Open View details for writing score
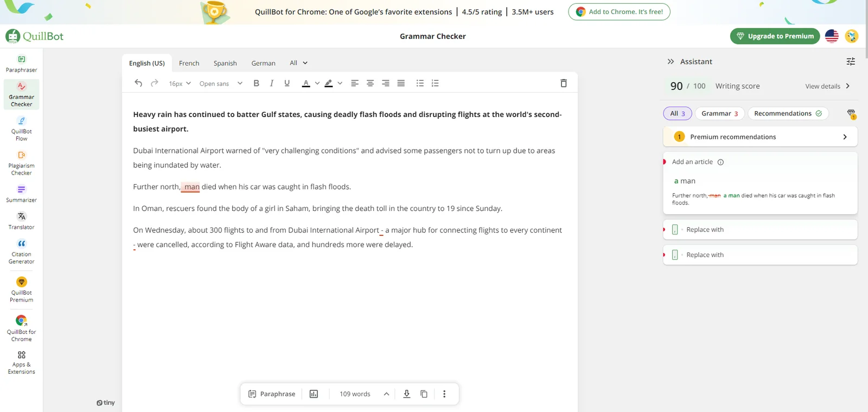 pos(827,86)
